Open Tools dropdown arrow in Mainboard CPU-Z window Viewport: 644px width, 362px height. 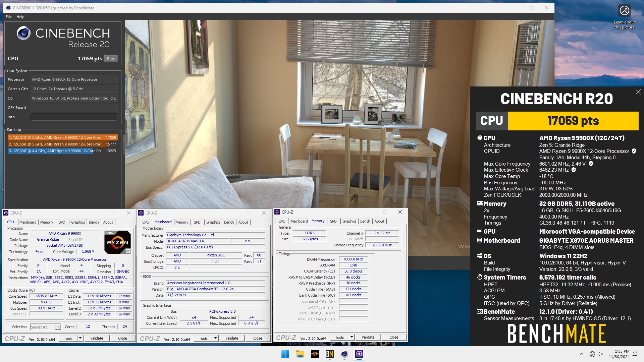tap(216, 338)
